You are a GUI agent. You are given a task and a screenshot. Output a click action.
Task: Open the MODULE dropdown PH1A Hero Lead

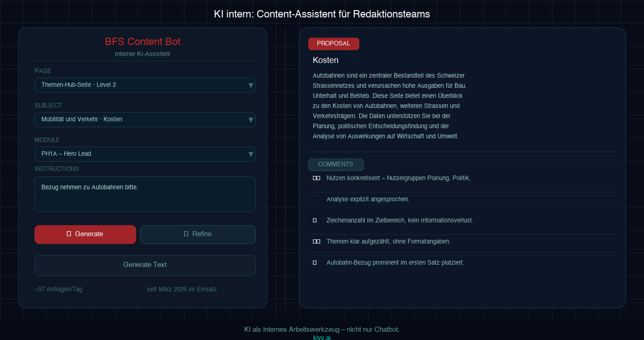tap(145, 154)
